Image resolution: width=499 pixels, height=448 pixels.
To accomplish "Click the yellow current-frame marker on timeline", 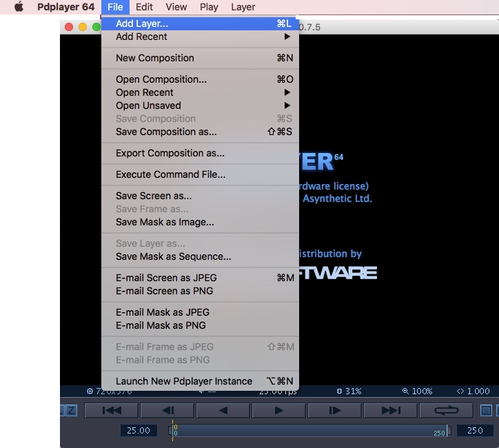I will click(x=173, y=430).
